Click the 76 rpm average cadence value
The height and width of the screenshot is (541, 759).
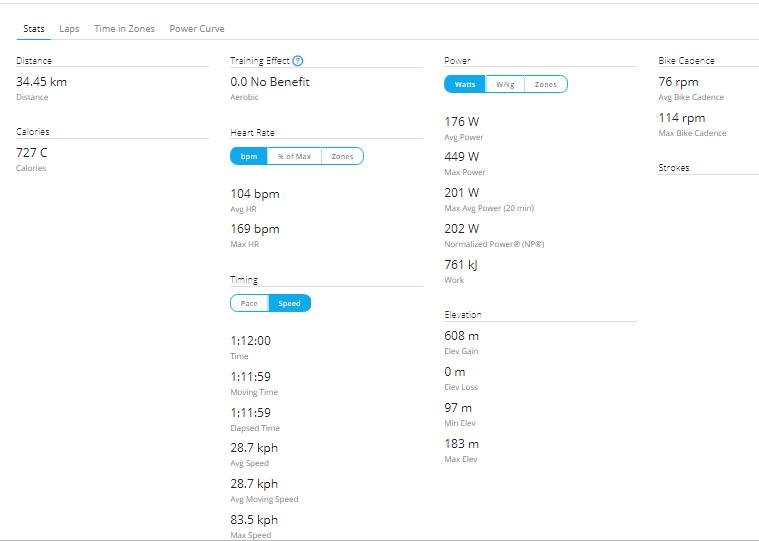coord(679,82)
